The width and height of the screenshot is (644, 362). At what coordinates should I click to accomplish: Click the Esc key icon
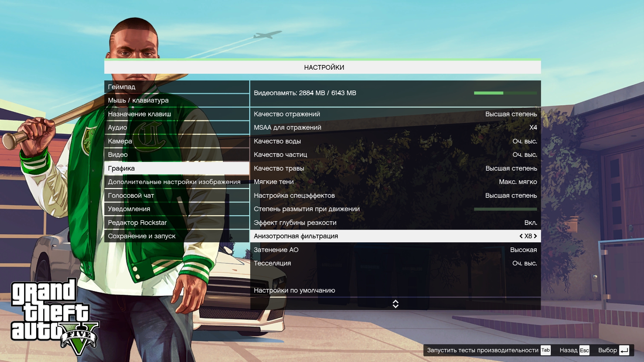584,350
